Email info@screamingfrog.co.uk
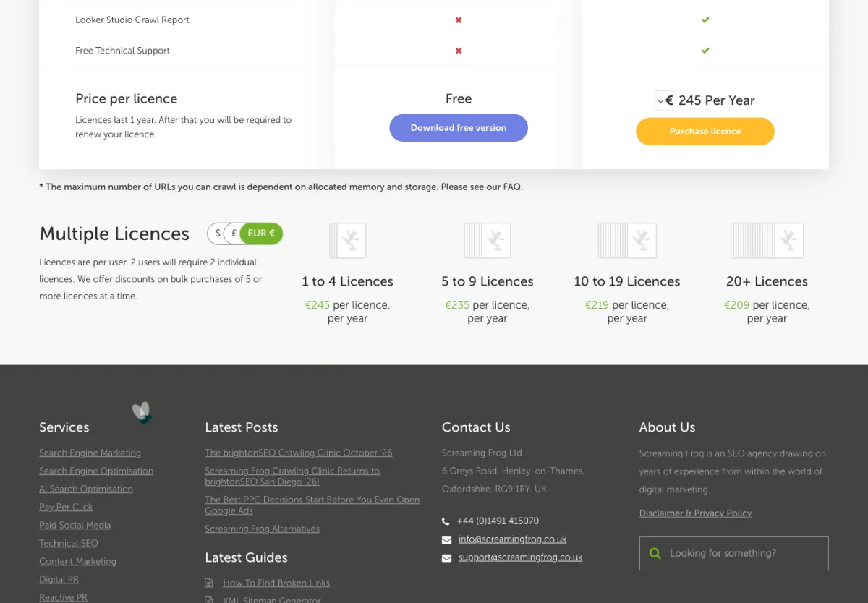 512,539
